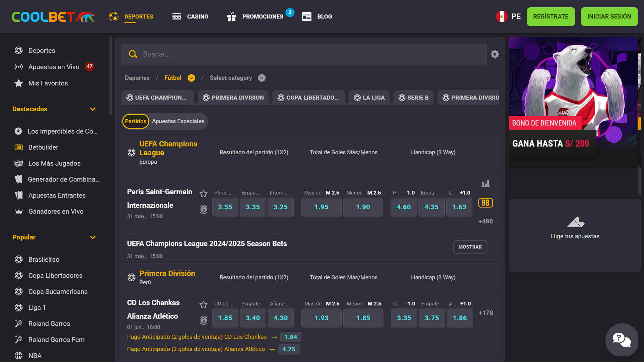Image resolution: width=644 pixels, height=362 pixels.
Task: Select Pago Anticipado CD Los Chankas 1.84
Action: [290, 337]
